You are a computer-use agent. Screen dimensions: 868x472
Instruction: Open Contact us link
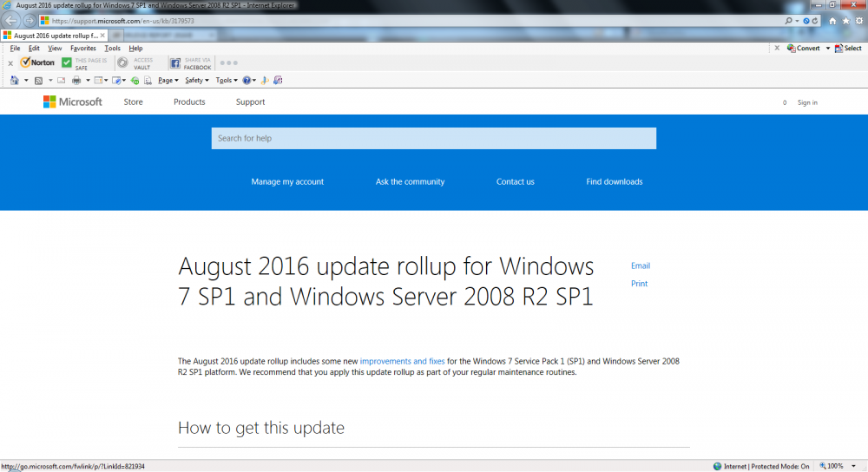[x=516, y=181]
